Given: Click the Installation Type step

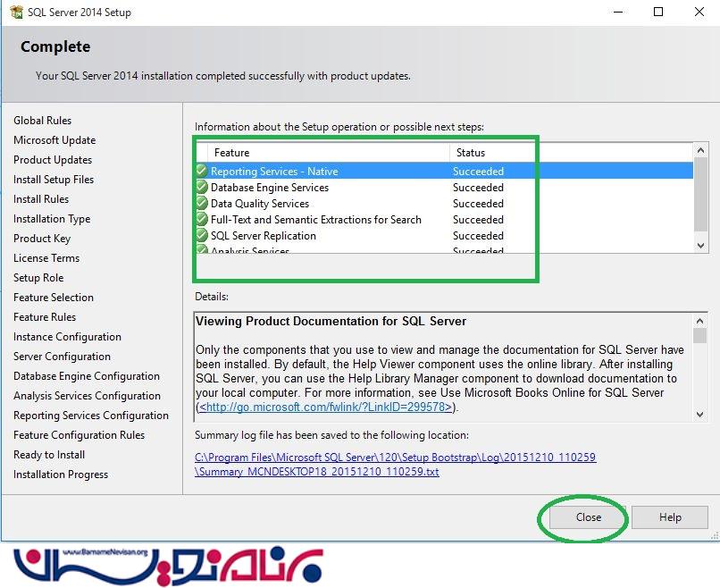Looking at the screenshot, I should [x=52, y=219].
